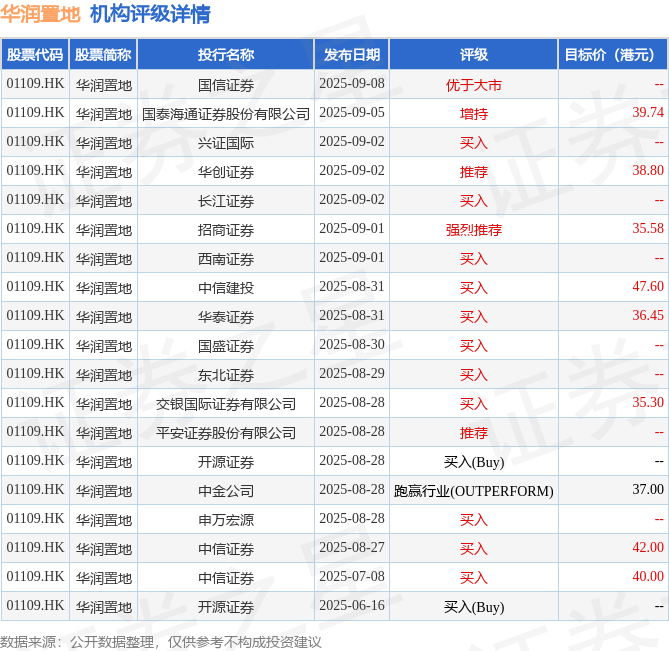The height and width of the screenshot is (651, 669).
Task: Click the target price 40.00
Action: (x=648, y=576)
